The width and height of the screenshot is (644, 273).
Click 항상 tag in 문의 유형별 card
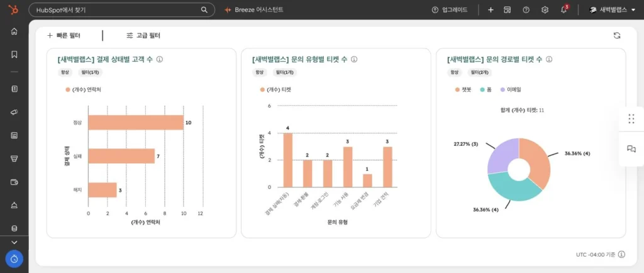pyautogui.click(x=260, y=72)
